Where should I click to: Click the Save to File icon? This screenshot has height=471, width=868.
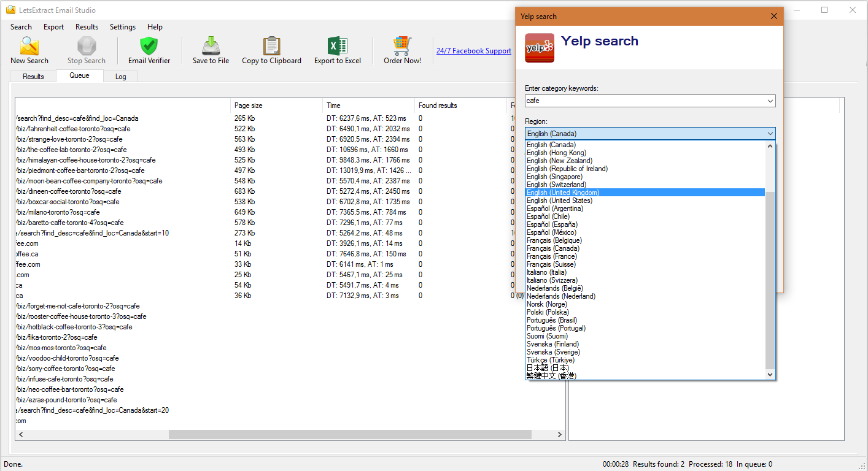point(211,47)
